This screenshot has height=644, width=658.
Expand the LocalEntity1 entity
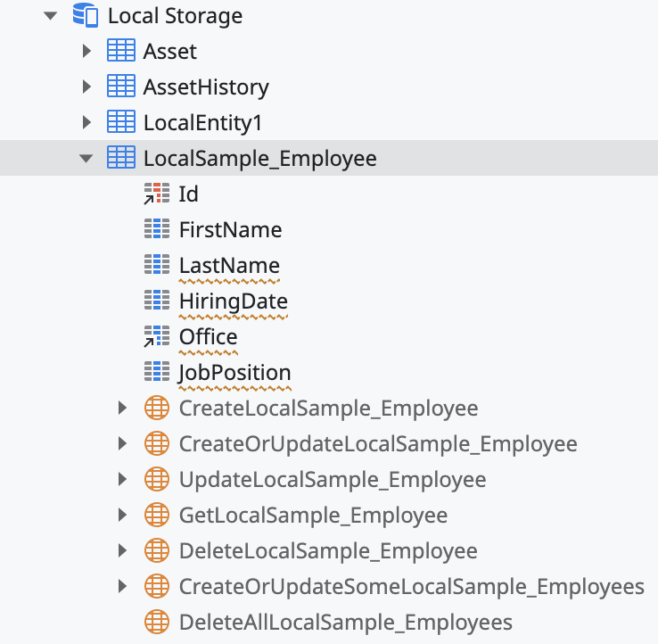pyautogui.click(x=86, y=122)
